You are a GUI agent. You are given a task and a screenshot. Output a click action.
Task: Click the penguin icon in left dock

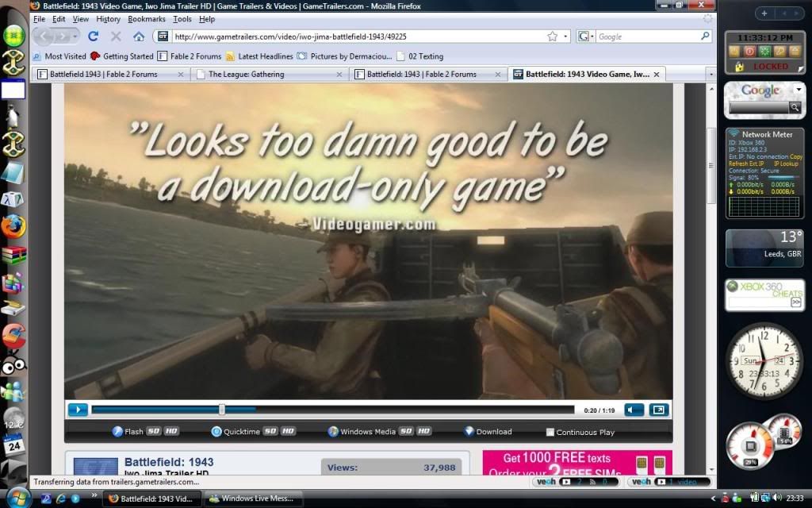13,116
